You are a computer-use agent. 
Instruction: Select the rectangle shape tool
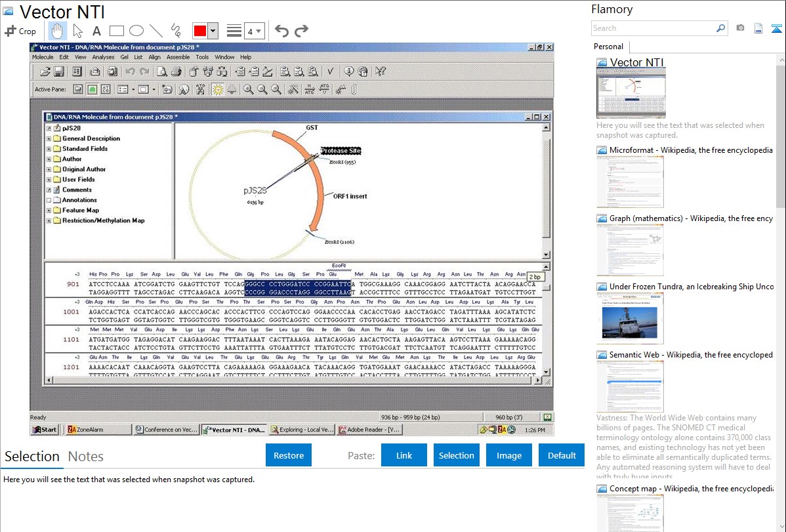coord(117,31)
